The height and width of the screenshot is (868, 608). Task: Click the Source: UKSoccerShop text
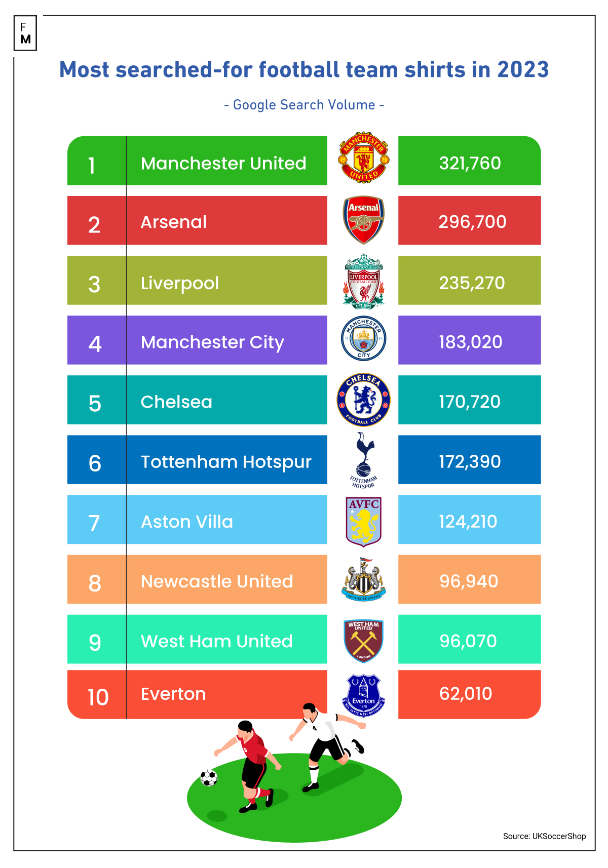click(544, 836)
